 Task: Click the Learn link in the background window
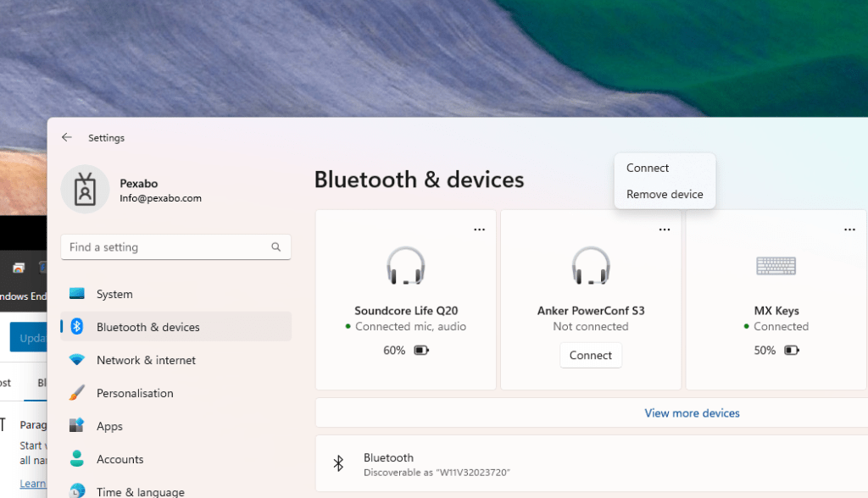[x=33, y=483]
